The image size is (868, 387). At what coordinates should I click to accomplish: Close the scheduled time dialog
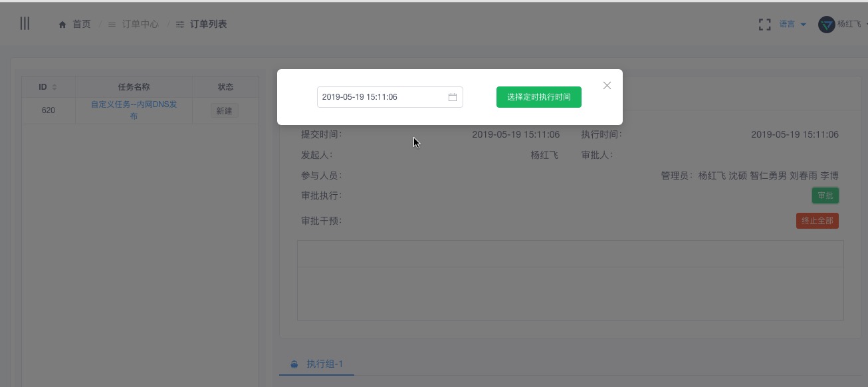607,86
